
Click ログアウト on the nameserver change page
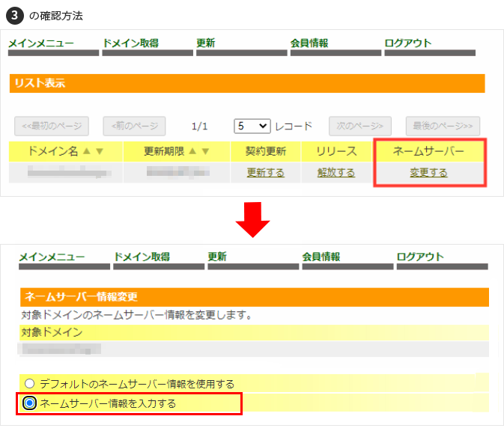420,257
